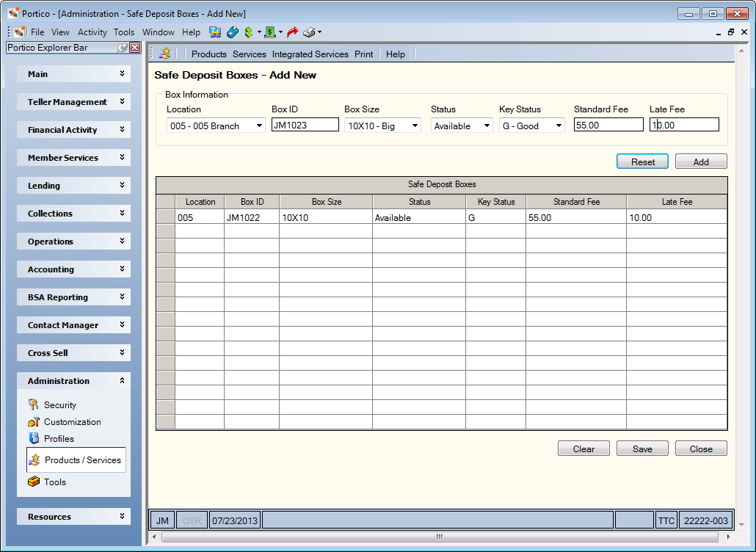Open the Location dropdown
The height and width of the screenshot is (552, 756).
216,126
